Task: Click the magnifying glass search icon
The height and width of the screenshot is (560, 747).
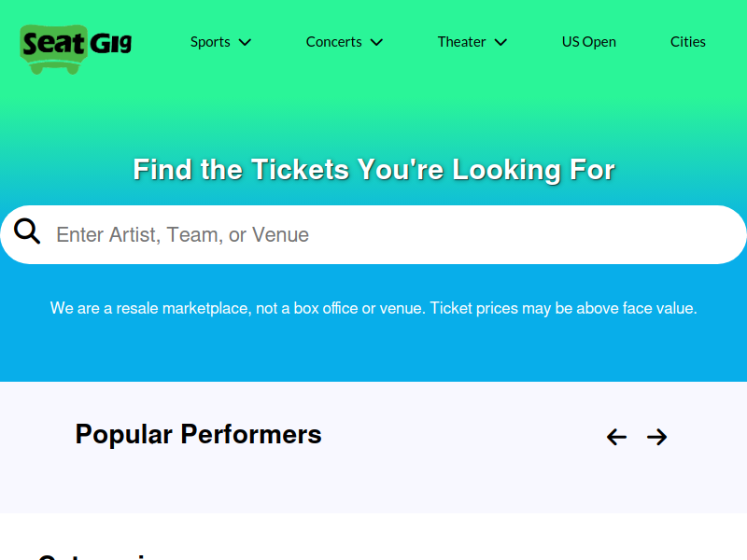Action: tap(27, 231)
